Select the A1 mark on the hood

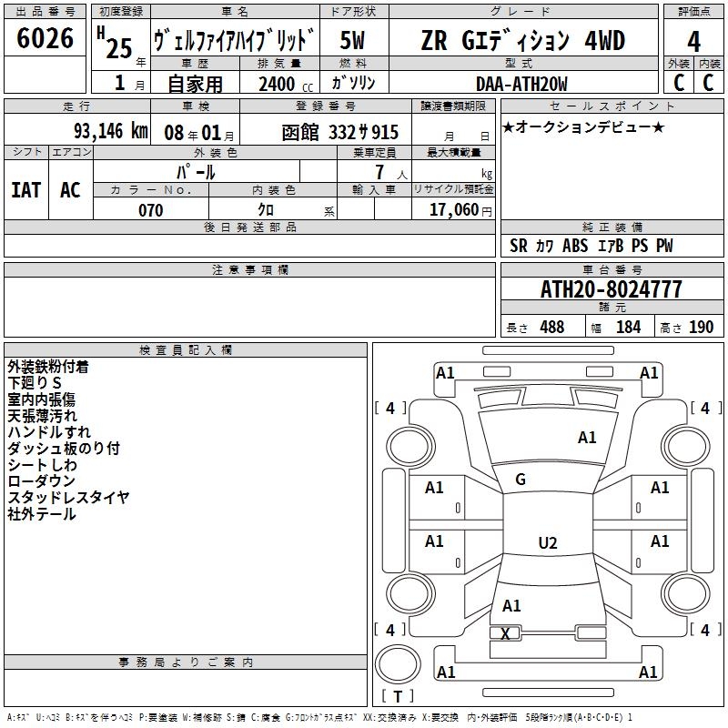587,438
